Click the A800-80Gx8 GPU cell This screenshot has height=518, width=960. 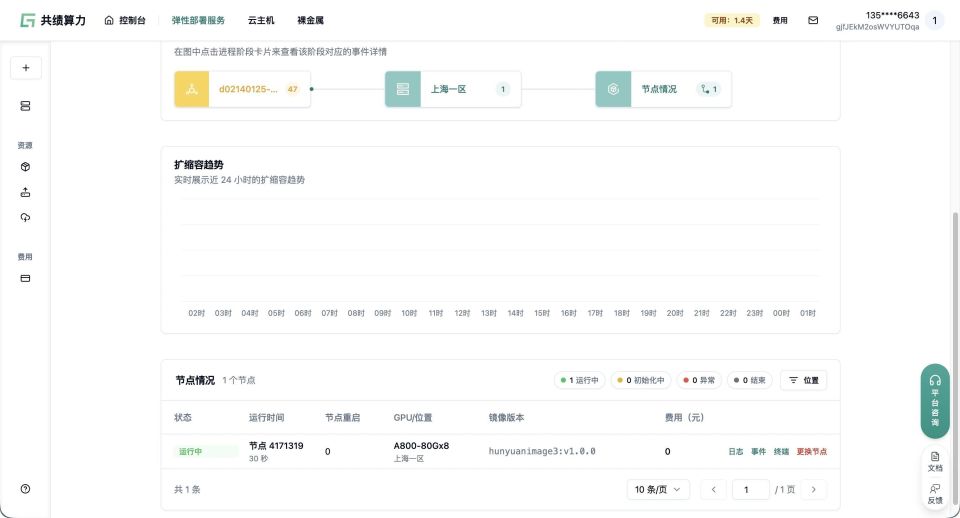421,446
